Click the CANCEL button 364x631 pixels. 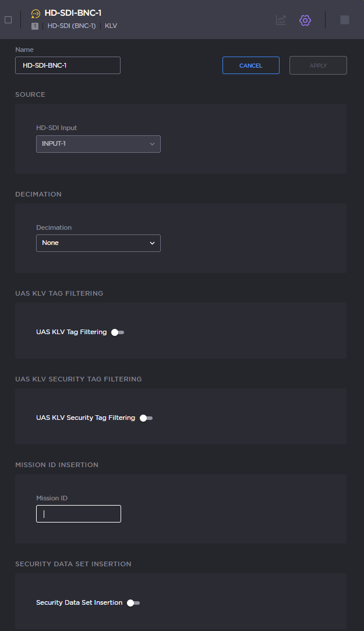pos(250,66)
